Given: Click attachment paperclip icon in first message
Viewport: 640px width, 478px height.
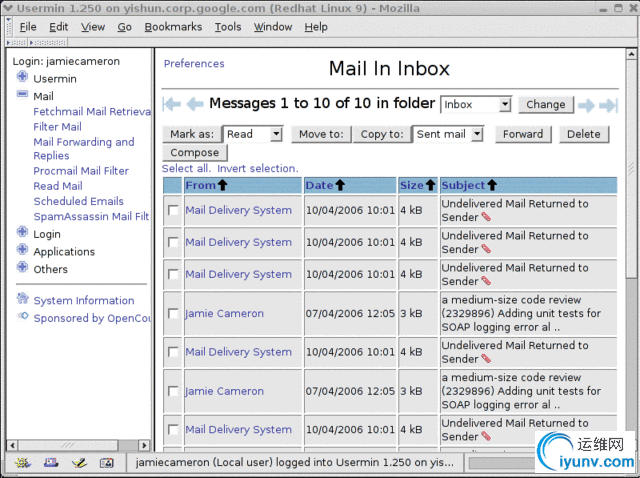Looking at the screenshot, I should click(x=486, y=217).
